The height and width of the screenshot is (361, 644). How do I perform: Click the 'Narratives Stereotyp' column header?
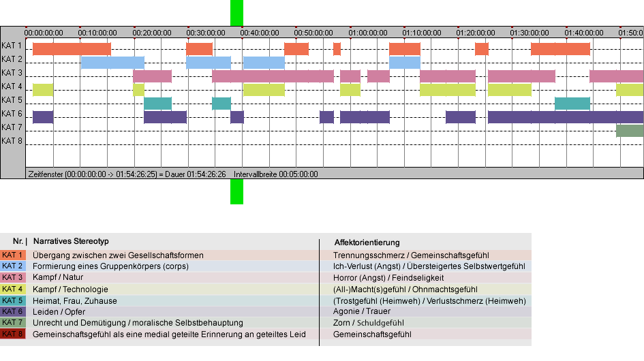pyautogui.click(x=71, y=242)
